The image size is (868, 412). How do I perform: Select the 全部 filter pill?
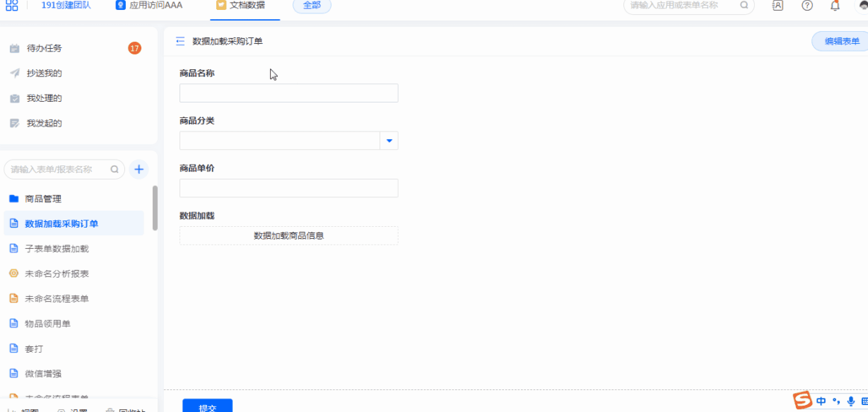tap(312, 6)
